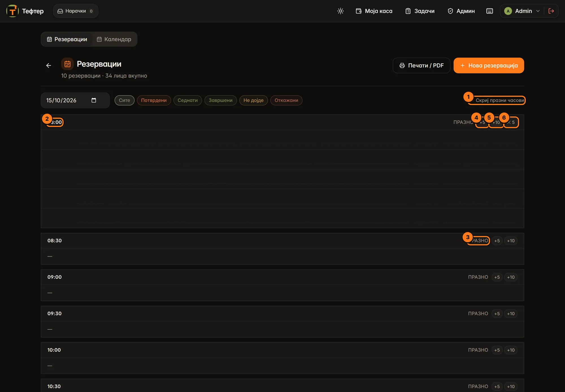Expand the Admin user dropdown chevron

click(x=538, y=11)
